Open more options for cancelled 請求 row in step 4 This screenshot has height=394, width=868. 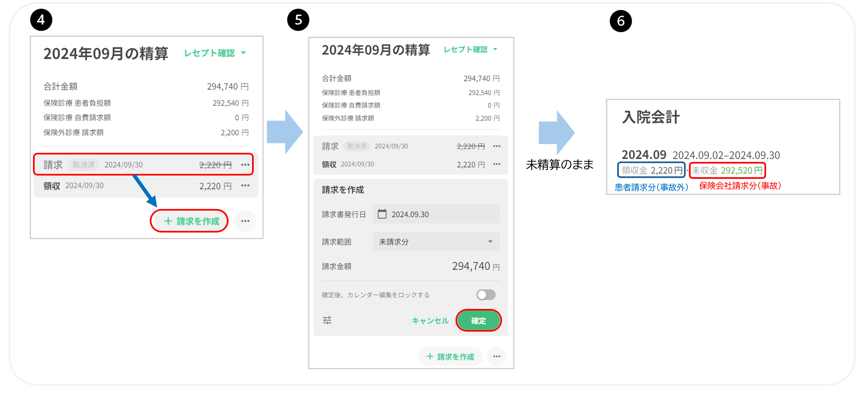(245, 165)
